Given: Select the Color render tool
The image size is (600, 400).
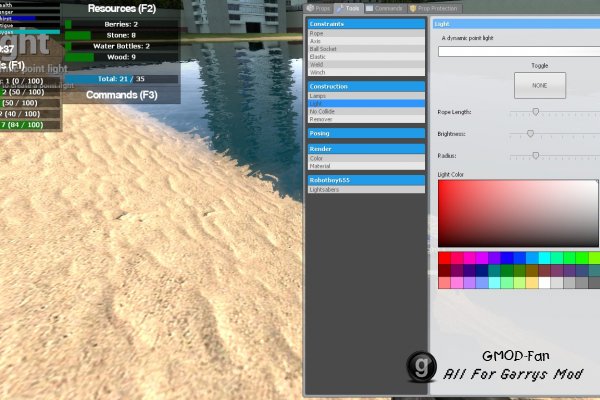Looking at the screenshot, I should coord(366,158).
